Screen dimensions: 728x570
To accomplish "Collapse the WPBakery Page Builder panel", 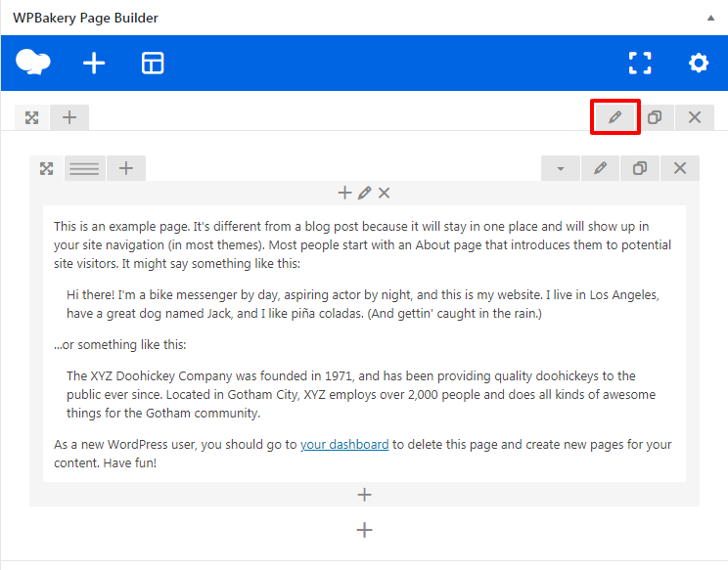I will [x=710, y=18].
